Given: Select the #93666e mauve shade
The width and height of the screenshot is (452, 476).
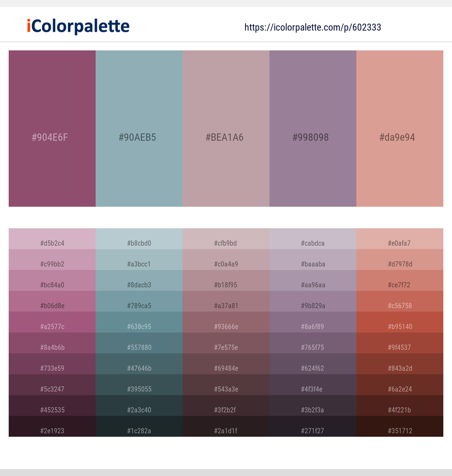Looking at the screenshot, I should click(x=226, y=322).
